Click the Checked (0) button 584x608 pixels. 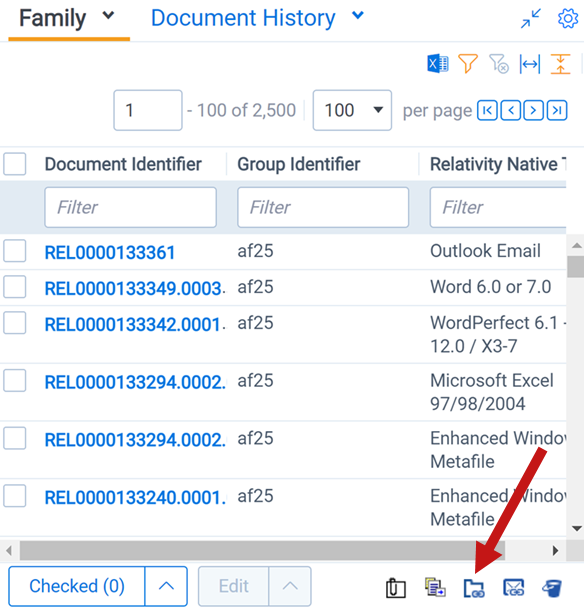point(77,586)
